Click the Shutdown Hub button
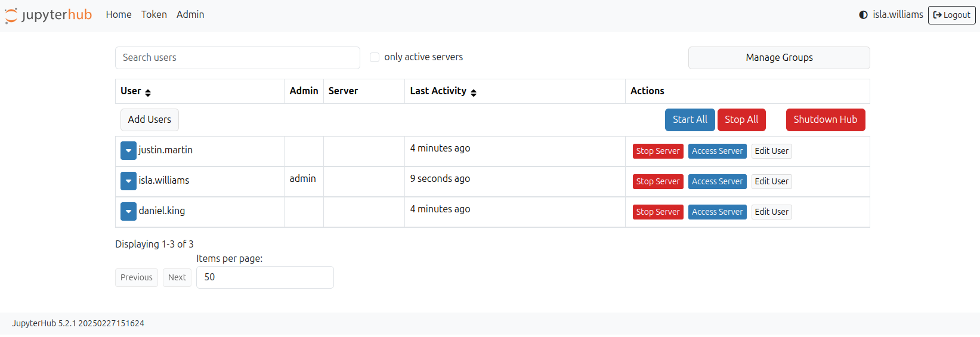Image resolution: width=980 pixels, height=337 pixels. (x=825, y=120)
